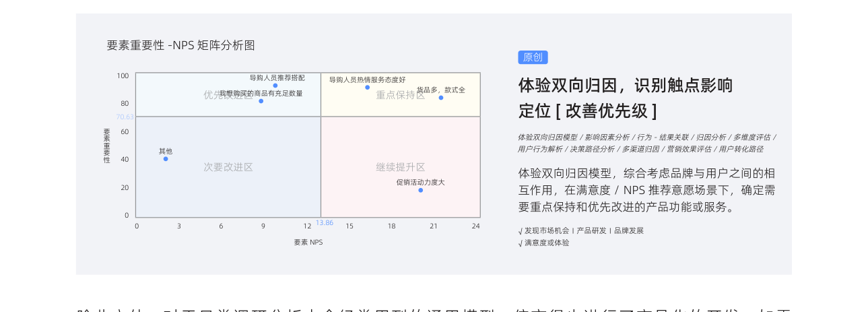Click the description paragraph starting 体验双向归因模型，综合考虑
Screen dimensions: 868x312
pyautogui.click(x=646, y=190)
